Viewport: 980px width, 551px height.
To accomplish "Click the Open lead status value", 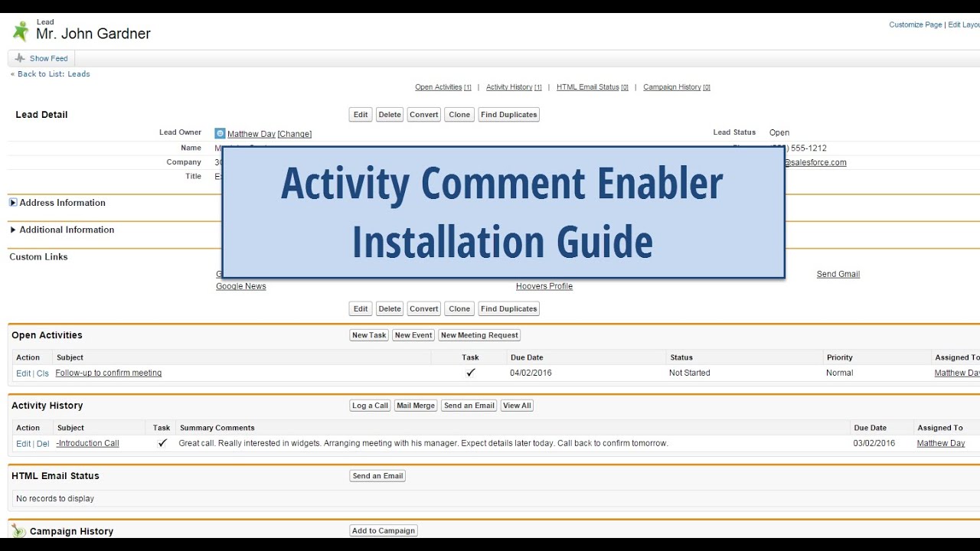I will pos(779,133).
